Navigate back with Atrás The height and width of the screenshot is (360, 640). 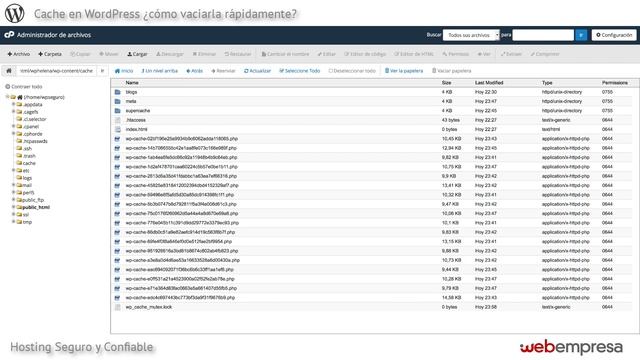coord(195,71)
